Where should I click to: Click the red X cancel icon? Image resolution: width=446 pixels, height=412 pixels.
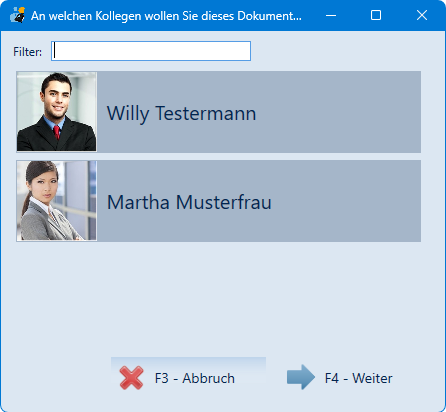click(x=131, y=378)
